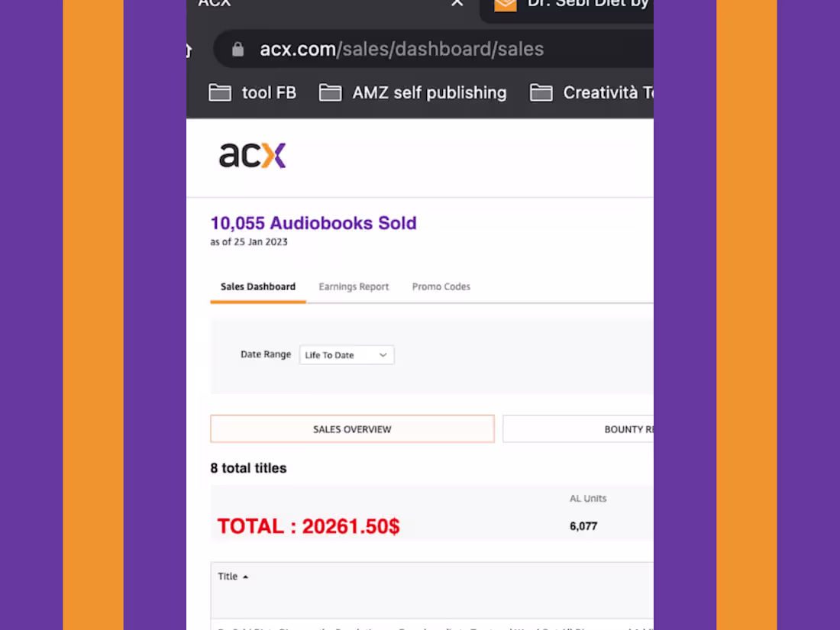
Task: Select the BOUNTY report button
Action: pos(578,429)
